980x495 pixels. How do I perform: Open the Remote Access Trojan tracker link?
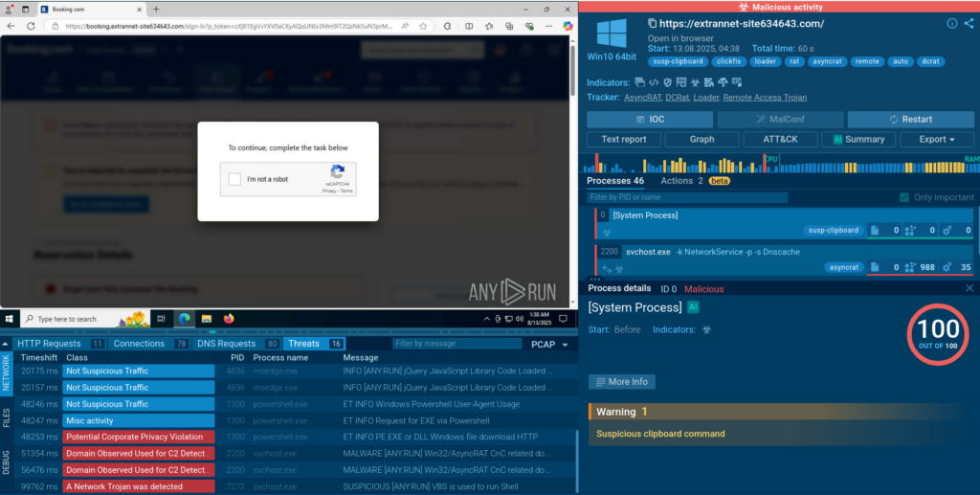tap(765, 98)
